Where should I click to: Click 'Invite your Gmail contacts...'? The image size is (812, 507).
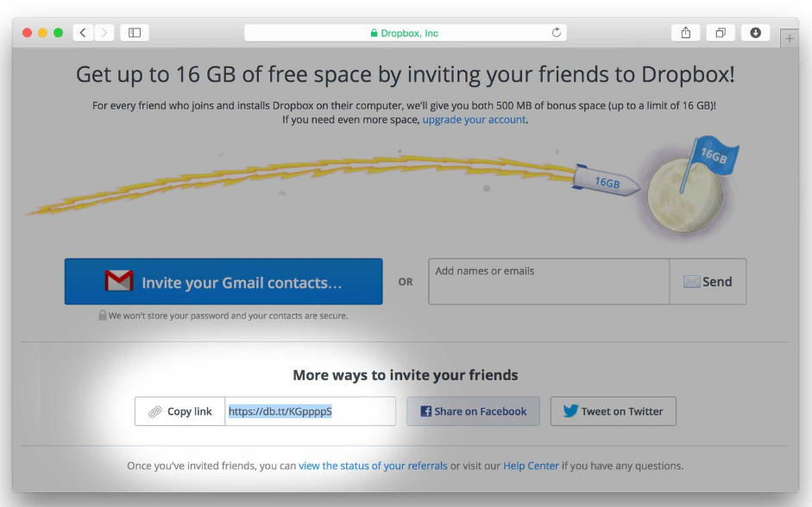pos(223,281)
